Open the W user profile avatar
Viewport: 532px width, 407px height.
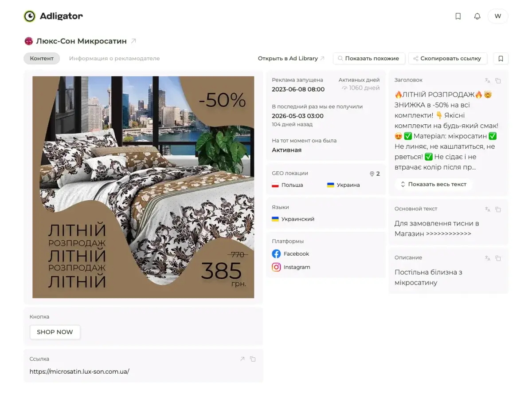click(x=498, y=16)
